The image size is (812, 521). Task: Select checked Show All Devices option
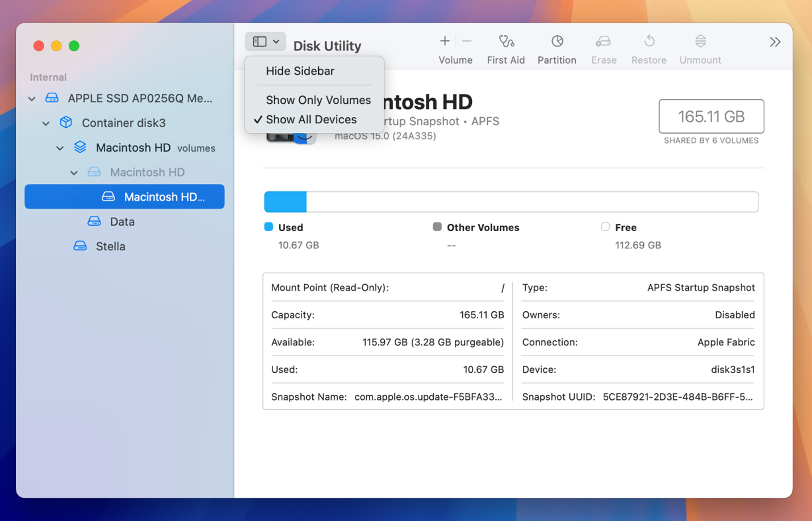311,119
